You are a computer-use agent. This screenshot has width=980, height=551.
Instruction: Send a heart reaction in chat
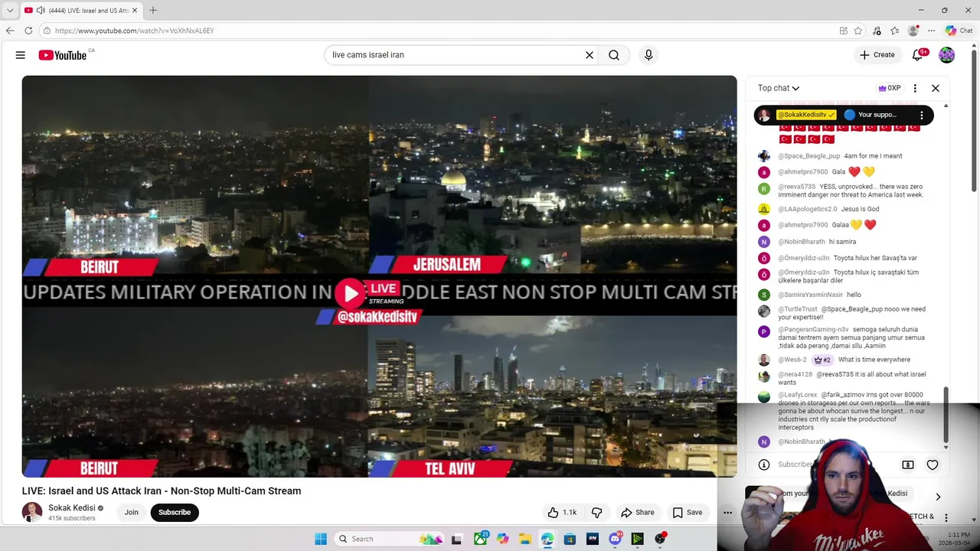tap(933, 465)
